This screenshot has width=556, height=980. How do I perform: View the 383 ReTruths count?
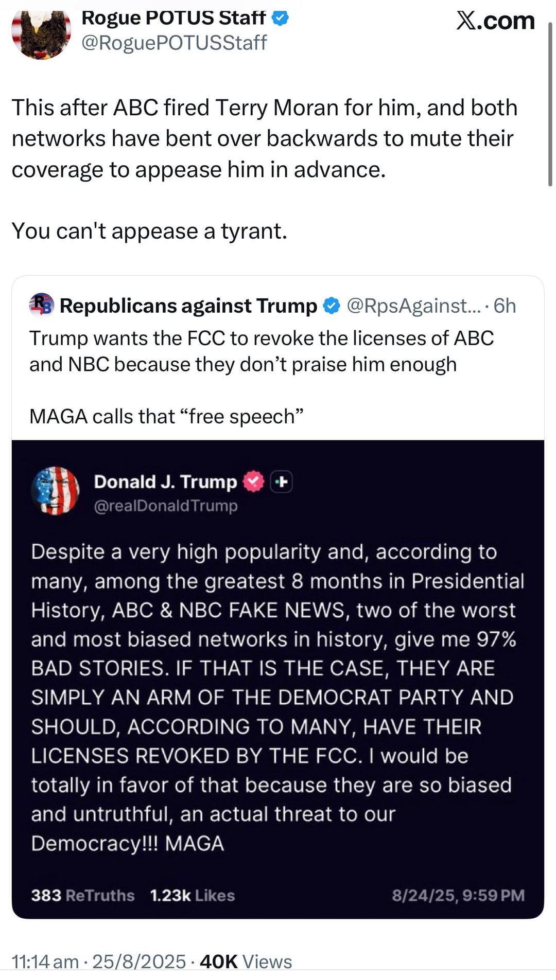[82, 896]
